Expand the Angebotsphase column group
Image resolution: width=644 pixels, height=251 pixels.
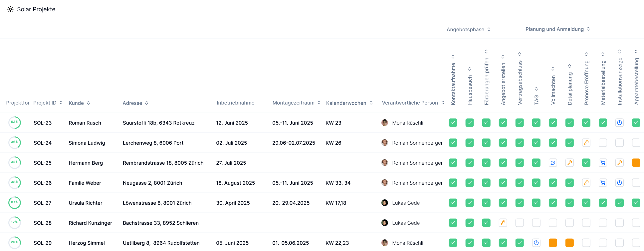489,29
